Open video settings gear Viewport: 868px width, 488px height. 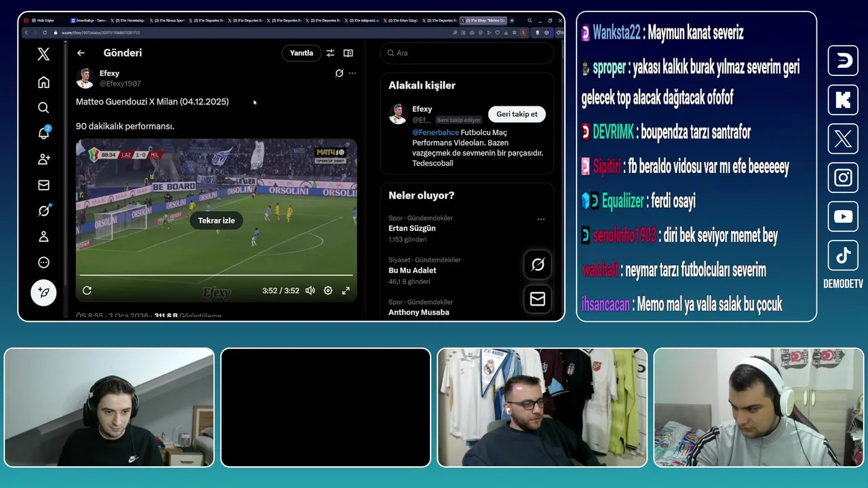click(x=328, y=291)
